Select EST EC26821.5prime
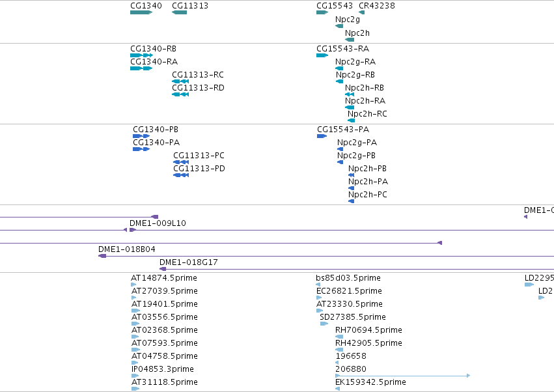554x392 pixels. pos(319,298)
